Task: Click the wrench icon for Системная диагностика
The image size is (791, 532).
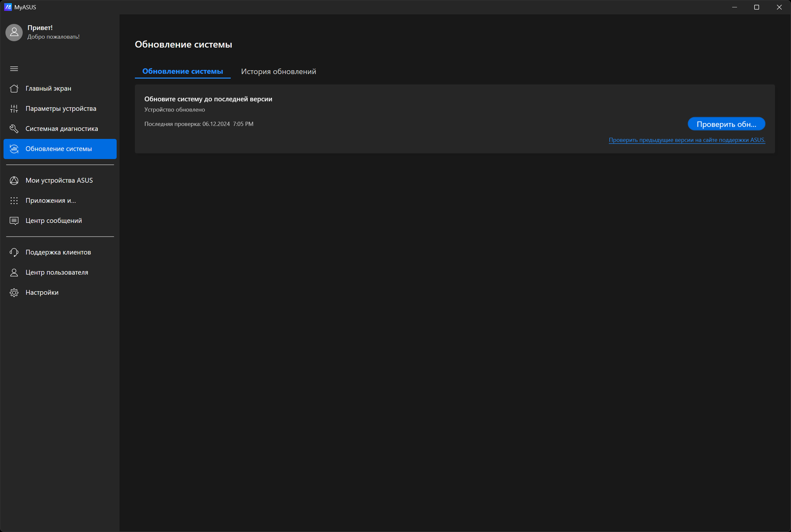Action: coord(14,129)
